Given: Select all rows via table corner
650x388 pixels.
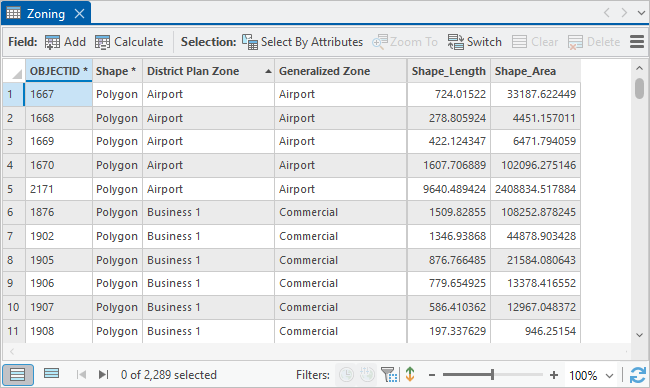Looking at the screenshot, I should [x=14, y=71].
